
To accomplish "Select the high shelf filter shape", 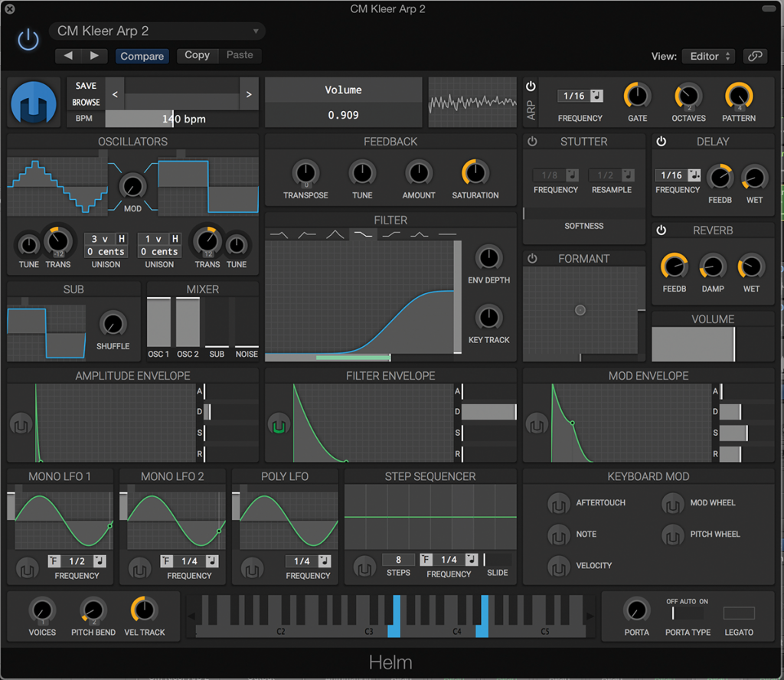I will (391, 234).
